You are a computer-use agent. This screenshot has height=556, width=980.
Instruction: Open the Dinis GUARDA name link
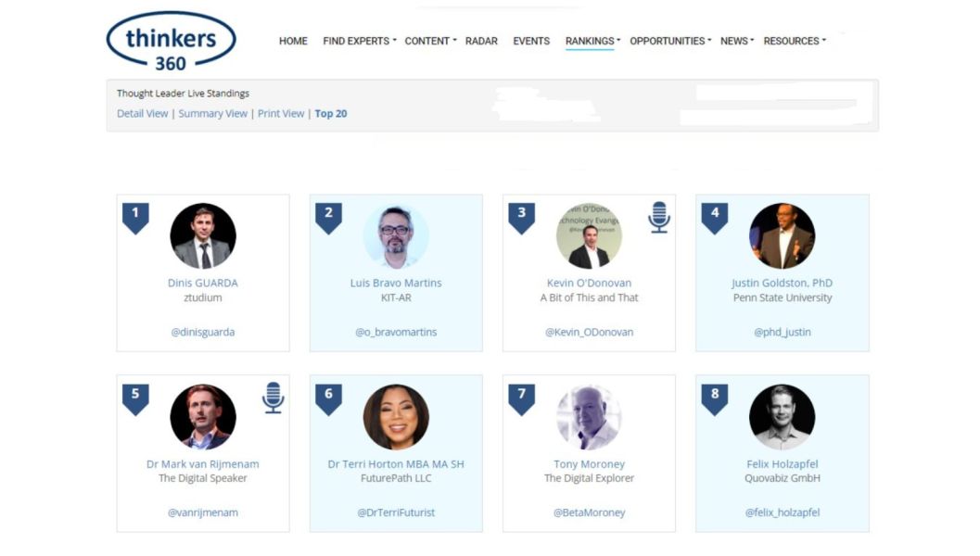202,283
